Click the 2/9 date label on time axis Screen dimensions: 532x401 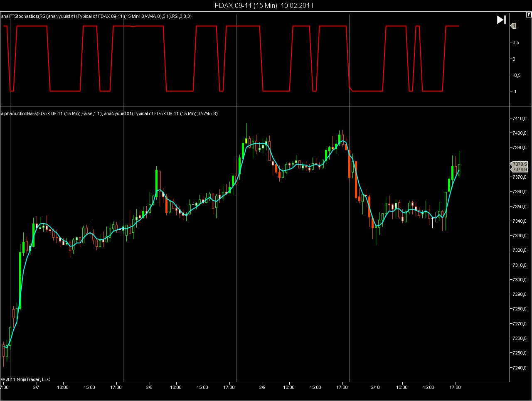[x=262, y=387]
